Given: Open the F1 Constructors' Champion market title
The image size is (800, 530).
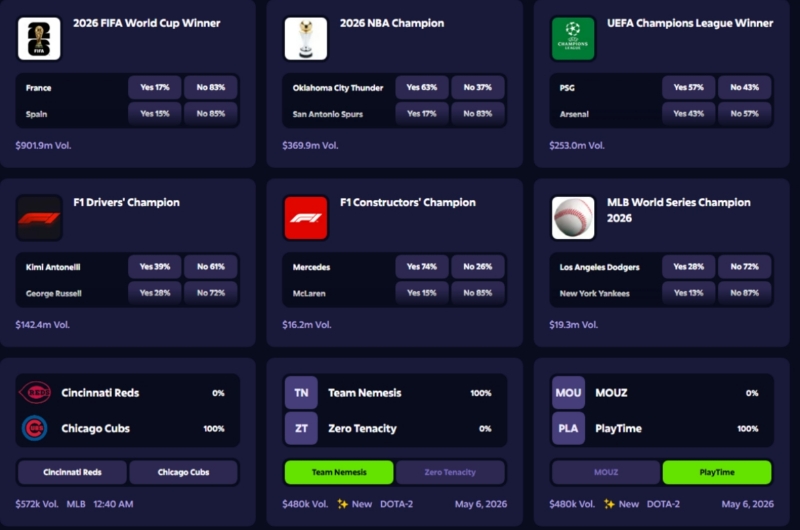Looking at the screenshot, I should tap(408, 203).
